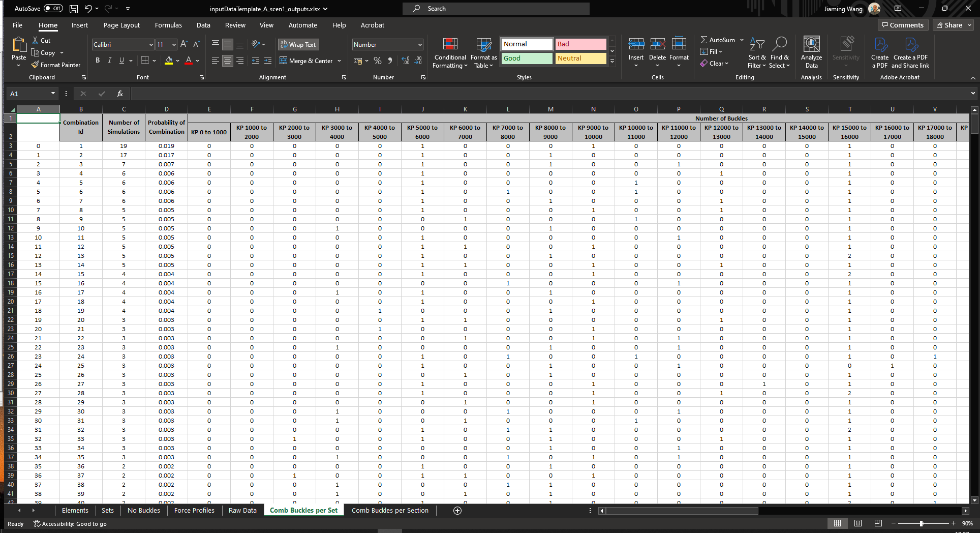Apply the Good cell style

coord(526,58)
